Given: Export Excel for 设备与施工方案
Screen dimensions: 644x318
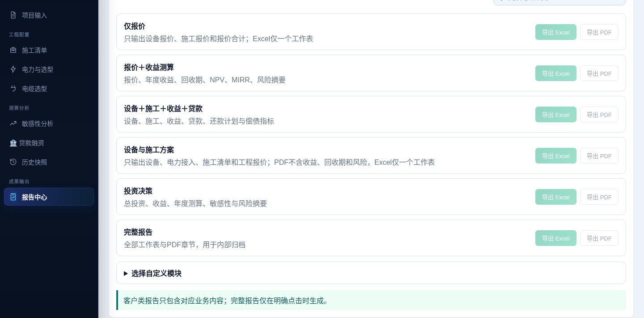Looking at the screenshot, I should point(556,156).
